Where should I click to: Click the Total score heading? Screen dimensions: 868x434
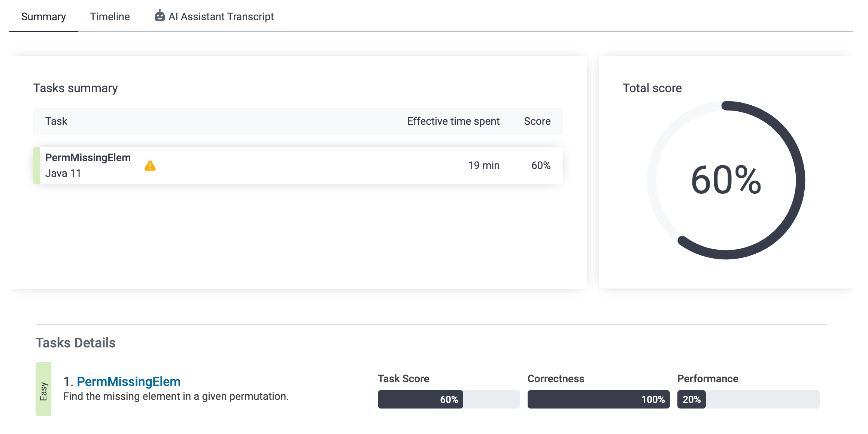click(x=652, y=88)
